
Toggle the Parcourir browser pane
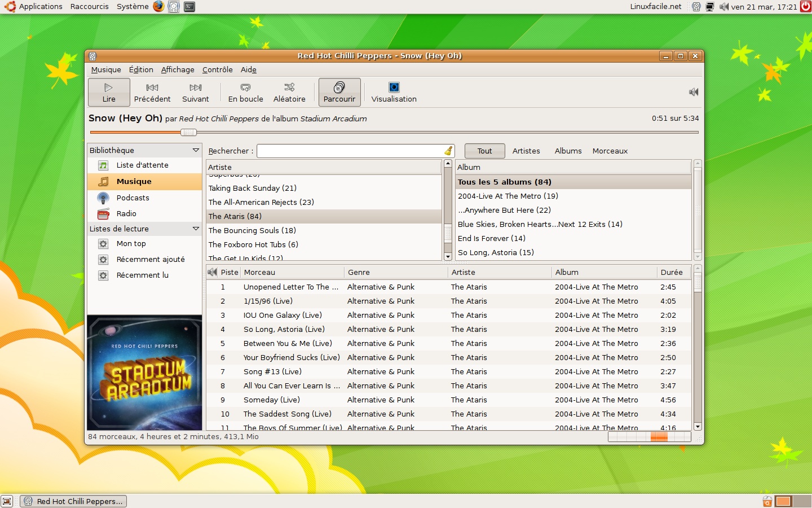[x=339, y=92]
